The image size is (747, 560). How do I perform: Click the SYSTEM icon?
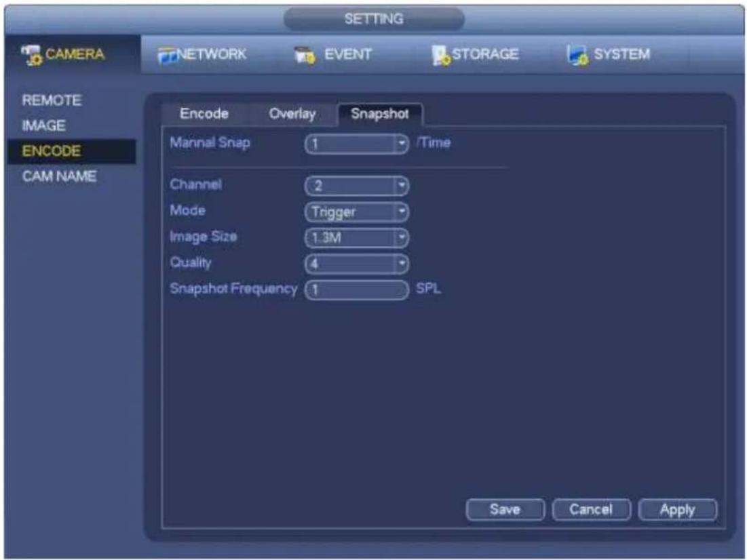point(577,55)
